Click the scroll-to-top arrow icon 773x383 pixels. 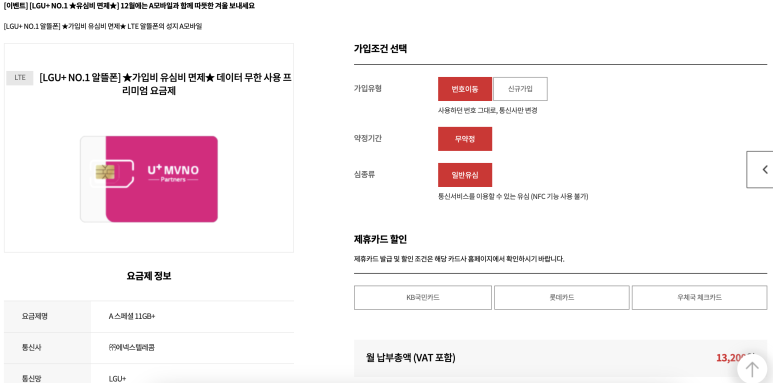point(752,369)
